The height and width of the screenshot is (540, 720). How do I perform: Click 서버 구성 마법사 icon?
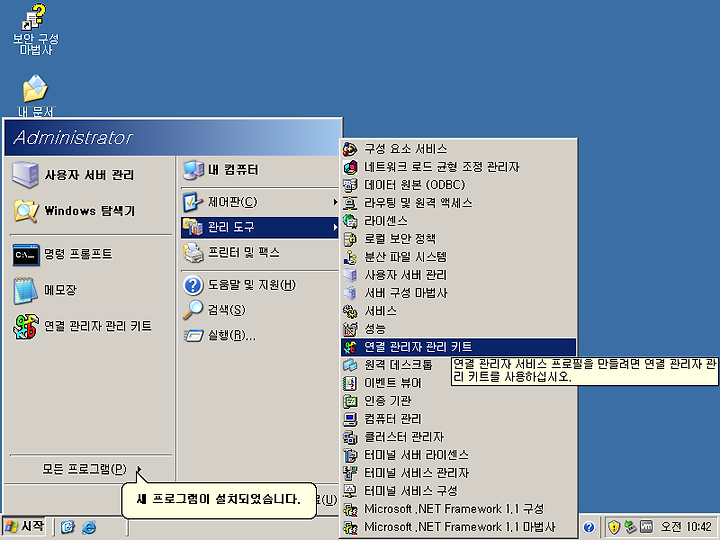[x=350, y=293]
